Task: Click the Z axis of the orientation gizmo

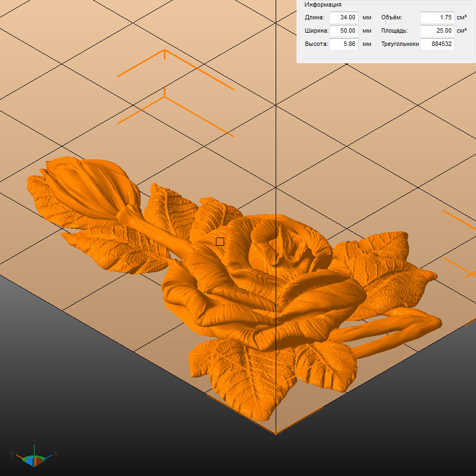Action: pyautogui.click(x=34, y=446)
